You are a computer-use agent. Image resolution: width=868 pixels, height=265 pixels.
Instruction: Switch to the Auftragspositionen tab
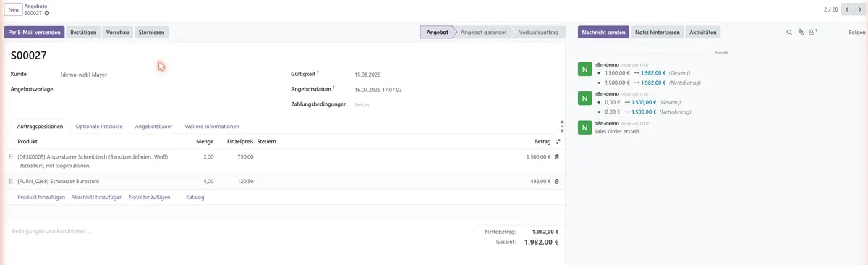pos(40,126)
